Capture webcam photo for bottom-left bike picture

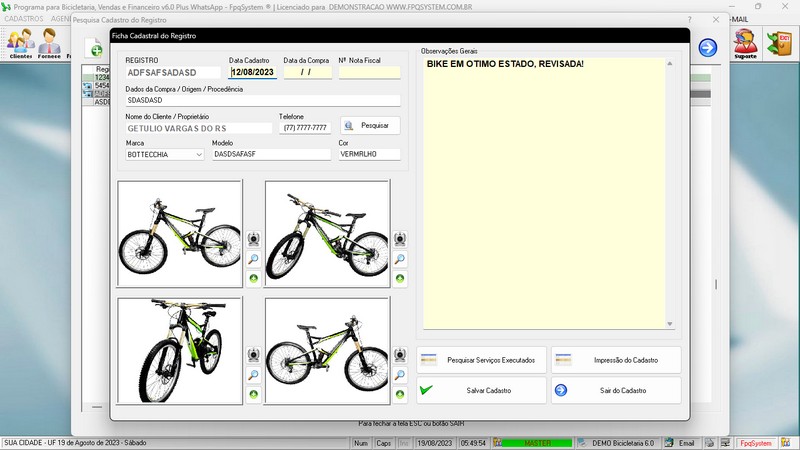pos(254,355)
